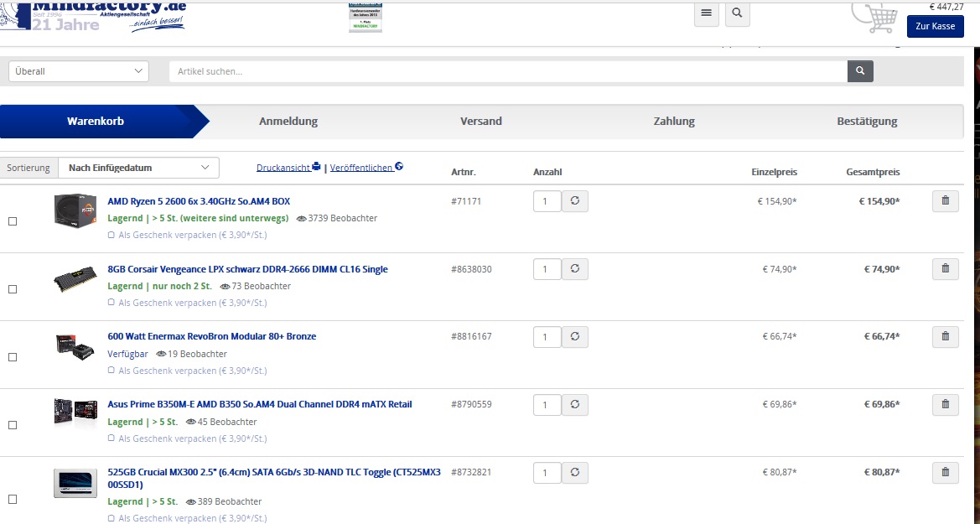
Task: Click article number #8816167
Action: 471,336
